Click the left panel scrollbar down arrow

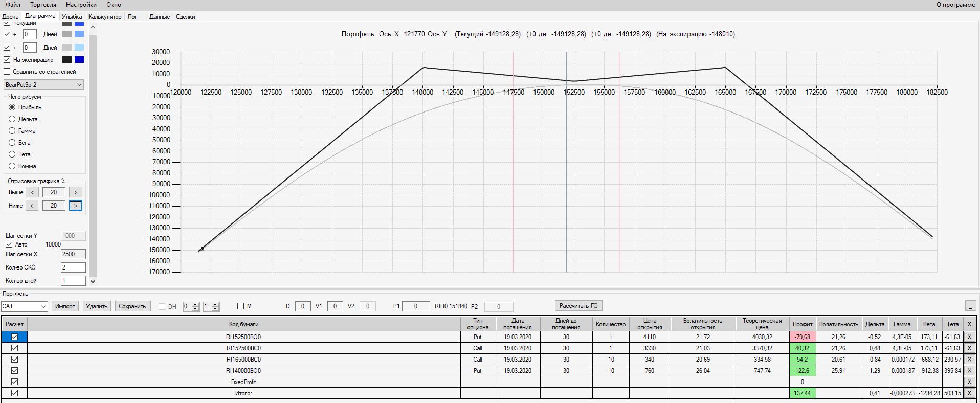tap(93, 281)
